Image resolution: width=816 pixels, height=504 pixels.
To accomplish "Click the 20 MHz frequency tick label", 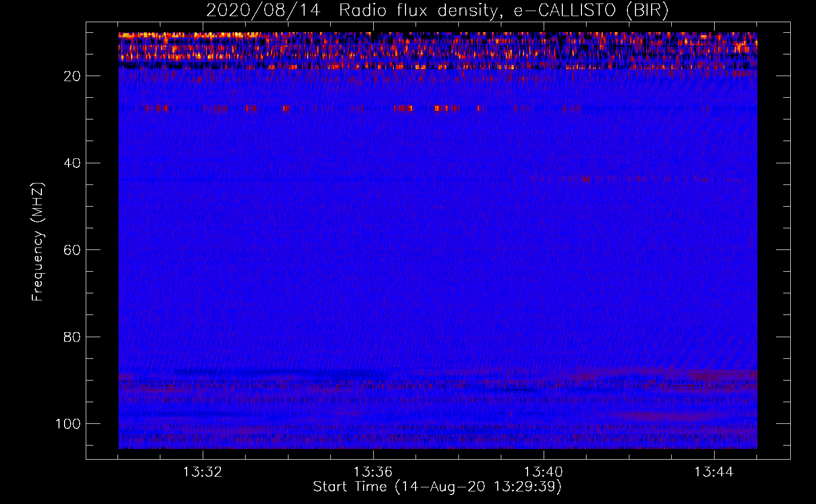I will point(72,76).
